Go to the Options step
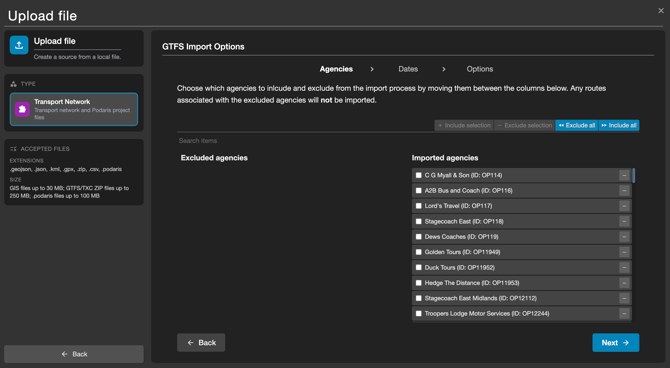The height and width of the screenshot is (368, 670). point(479,69)
